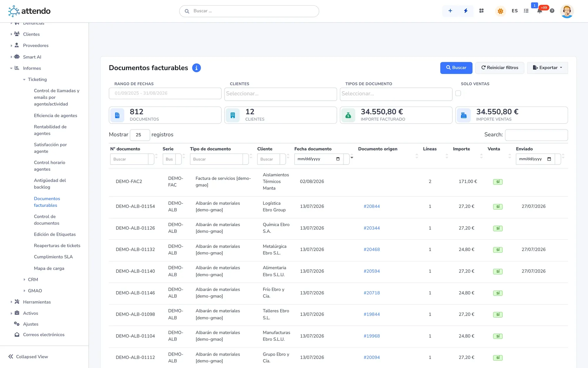This screenshot has width=588, height=368.
Task: Click the plus quick-create icon
Action: point(450,11)
